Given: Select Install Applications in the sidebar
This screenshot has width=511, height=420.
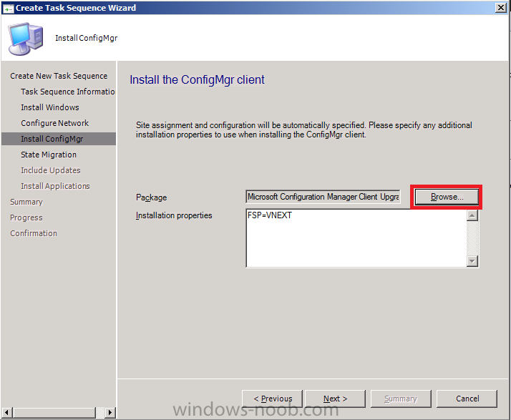Looking at the screenshot, I should pos(55,186).
